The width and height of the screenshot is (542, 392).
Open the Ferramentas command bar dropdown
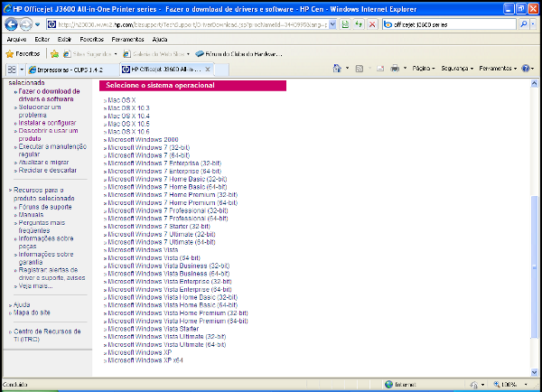pyautogui.click(x=498, y=69)
